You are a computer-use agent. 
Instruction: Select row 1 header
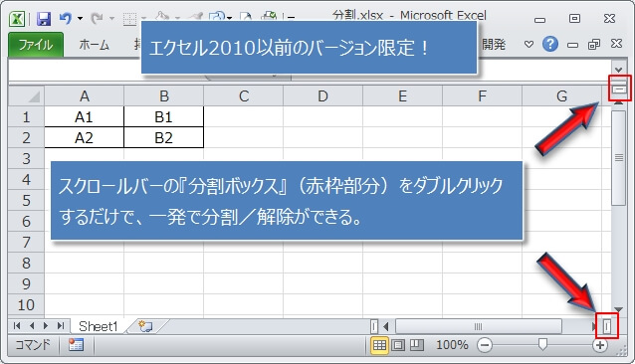(26, 117)
